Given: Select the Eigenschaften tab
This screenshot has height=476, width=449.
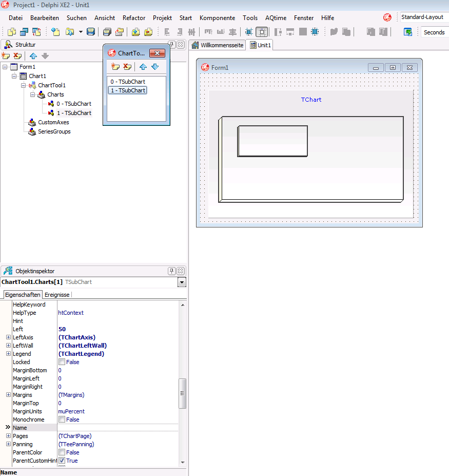Looking at the screenshot, I should point(23,294).
